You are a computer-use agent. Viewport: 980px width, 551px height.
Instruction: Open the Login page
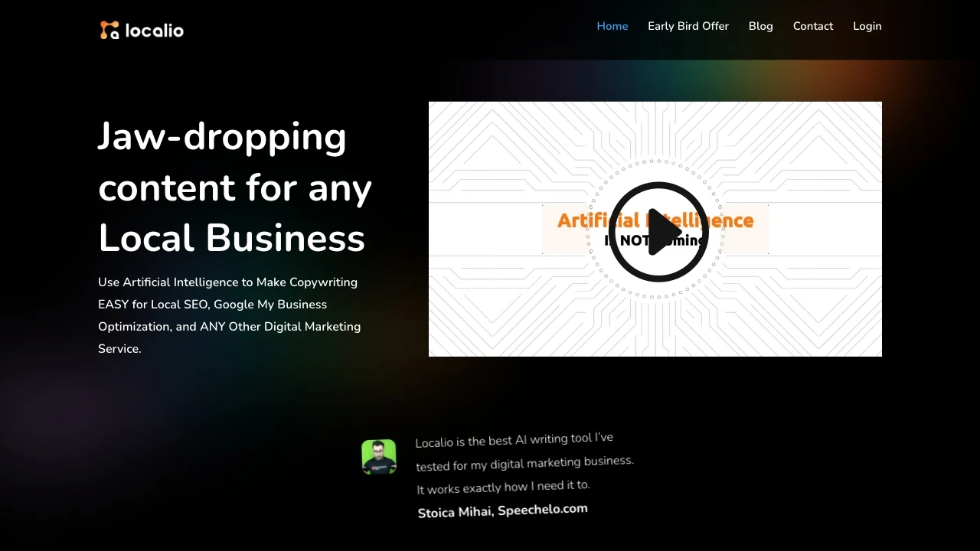point(867,26)
